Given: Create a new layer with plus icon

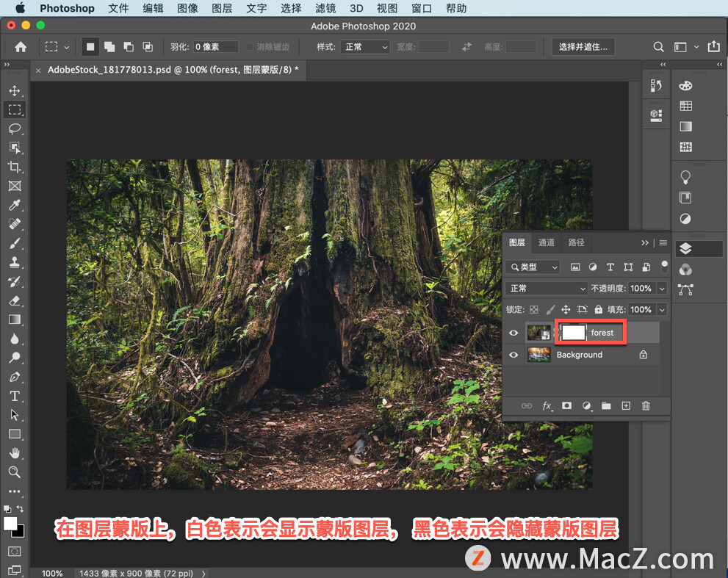Looking at the screenshot, I should pos(626,405).
